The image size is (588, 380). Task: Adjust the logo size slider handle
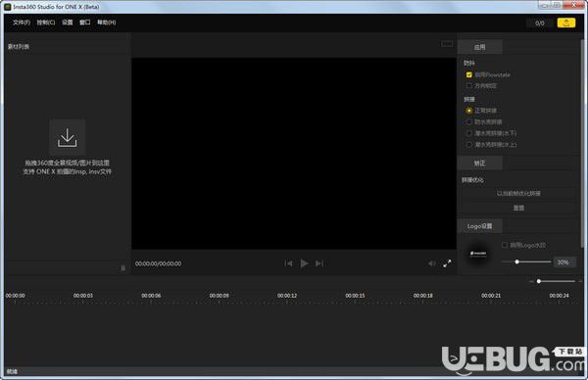[516, 261]
